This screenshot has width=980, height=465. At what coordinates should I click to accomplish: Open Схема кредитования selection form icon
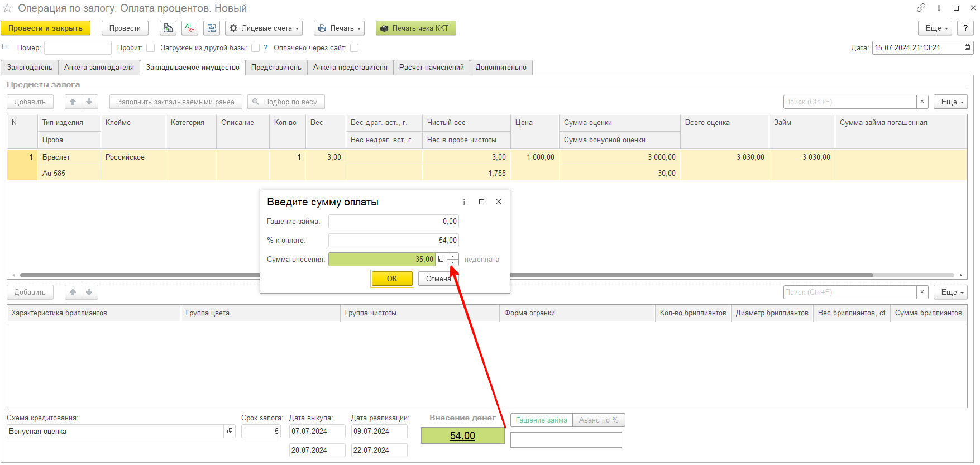[230, 431]
